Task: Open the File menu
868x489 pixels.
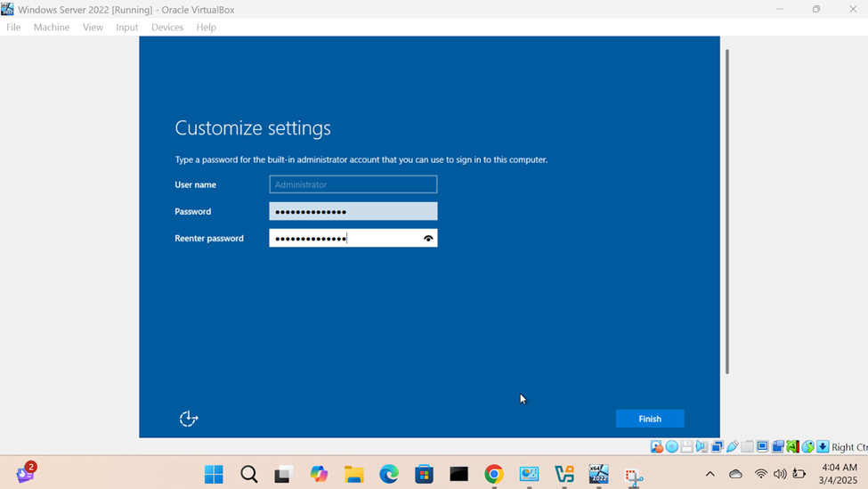Action: [13, 27]
